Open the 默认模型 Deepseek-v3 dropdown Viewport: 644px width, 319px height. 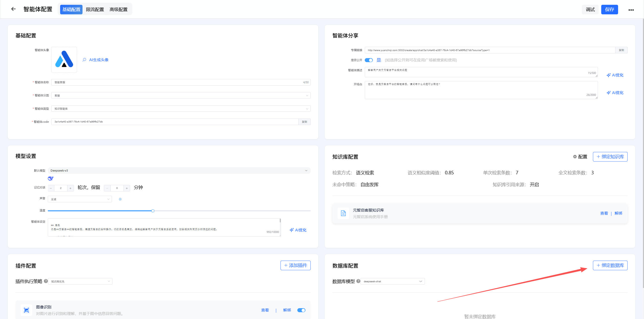pyautogui.click(x=179, y=171)
